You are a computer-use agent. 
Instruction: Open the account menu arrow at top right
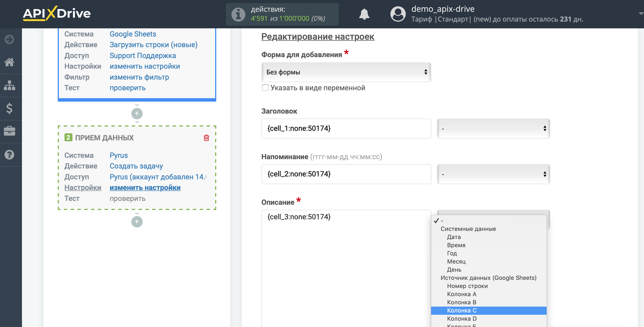(641, 14)
